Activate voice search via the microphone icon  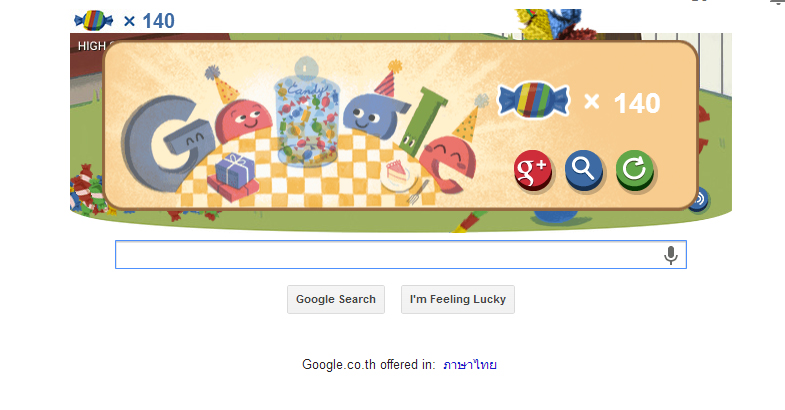670,255
